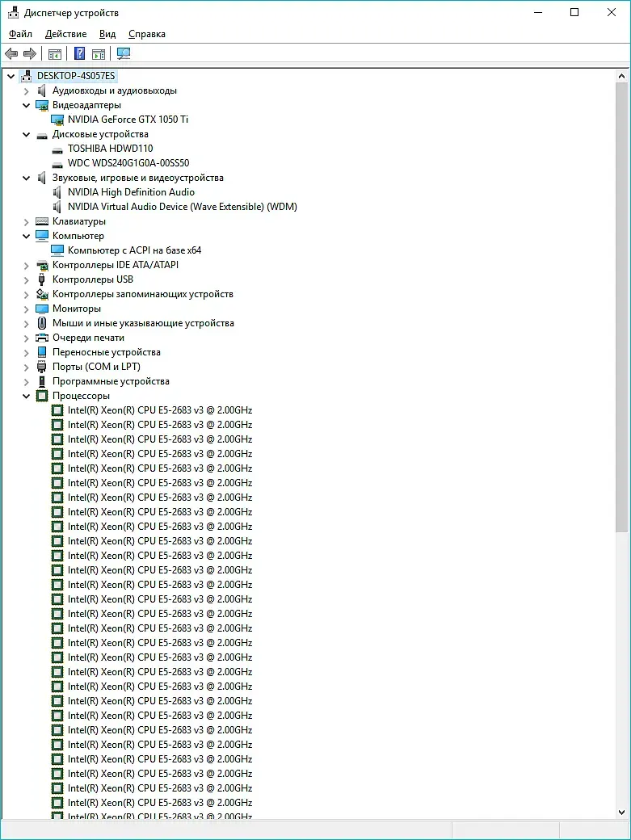
Task: Collapse the Дисковые устройства category
Action: click(x=26, y=134)
